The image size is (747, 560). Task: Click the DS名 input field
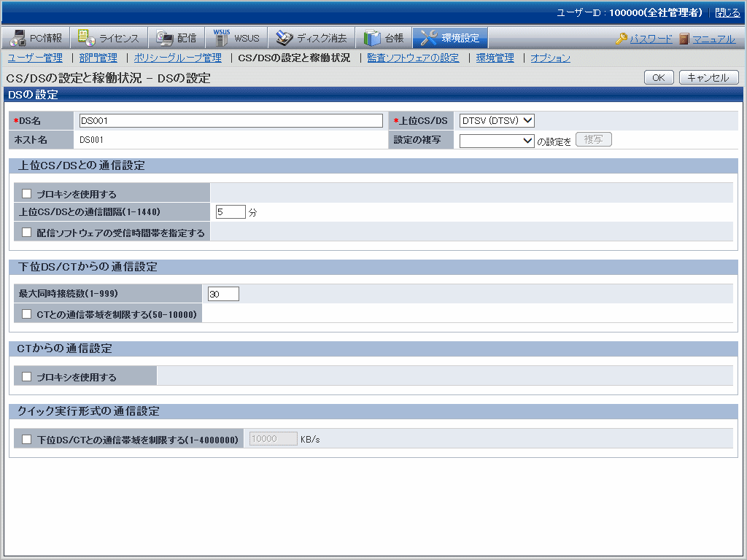tap(231, 120)
